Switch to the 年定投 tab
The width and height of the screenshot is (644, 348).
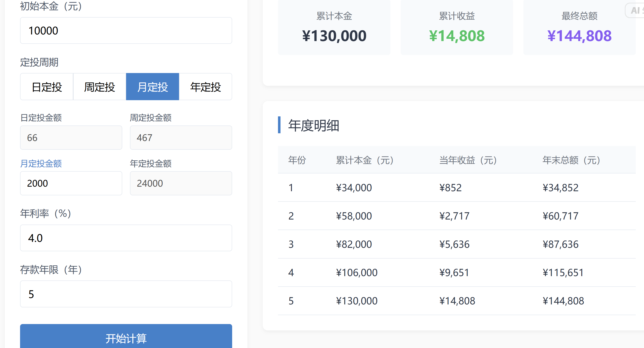[205, 87]
